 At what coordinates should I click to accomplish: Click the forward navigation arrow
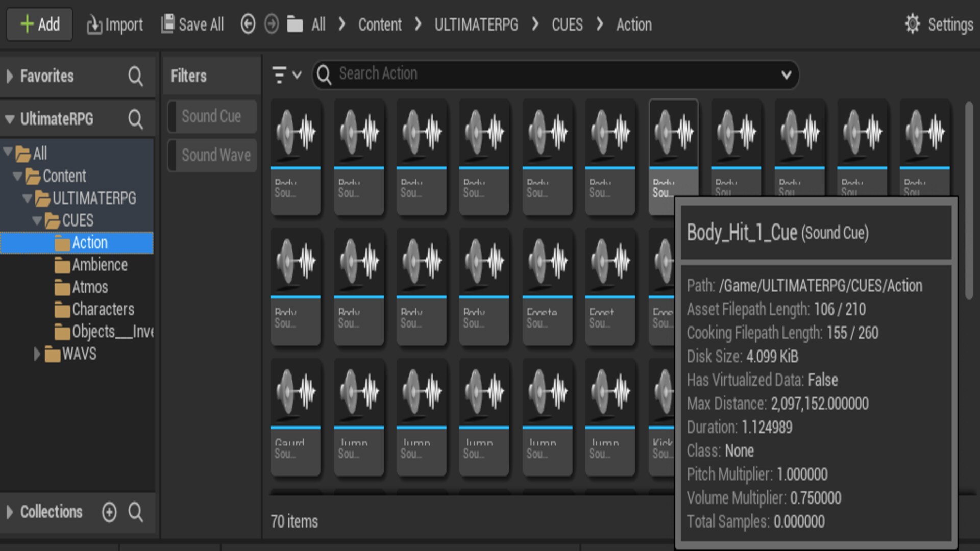[272, 24]
